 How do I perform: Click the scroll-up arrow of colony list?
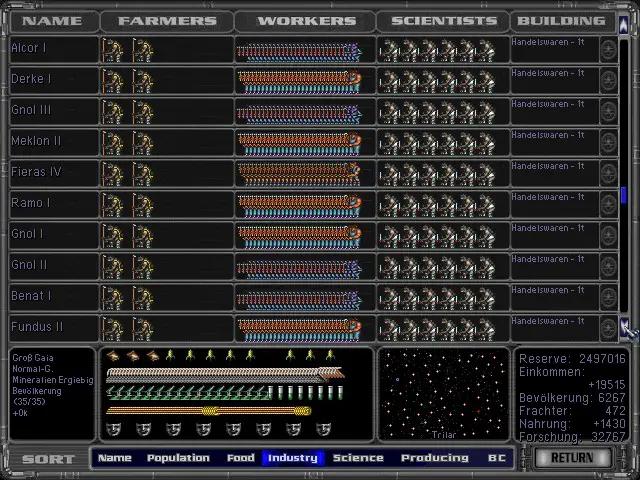click(624, 25)
